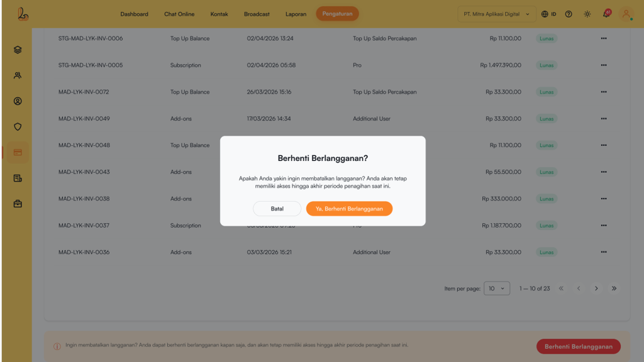644x362 pixels.
Task: Open the billing card sidebar icon
Action: (18, 153)
